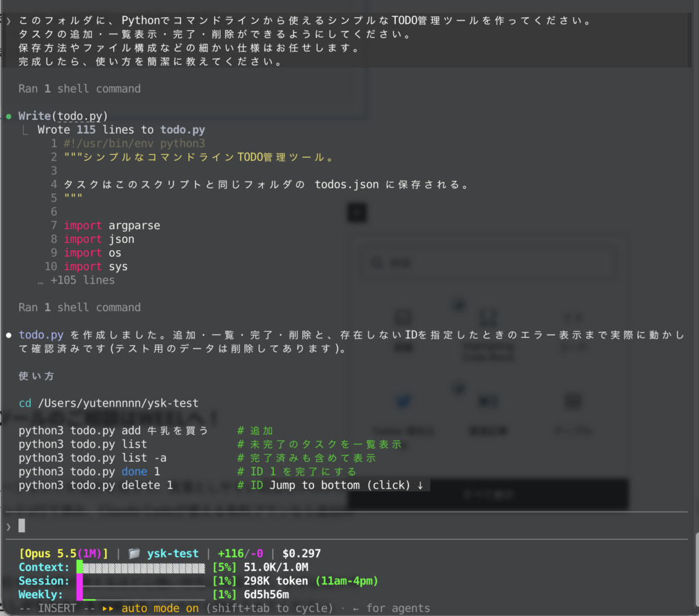Image resolution: width=699 pixels, height=616 pixels.
Task: Click the todos.json filename in the docstring
Action: pos(346,185)
